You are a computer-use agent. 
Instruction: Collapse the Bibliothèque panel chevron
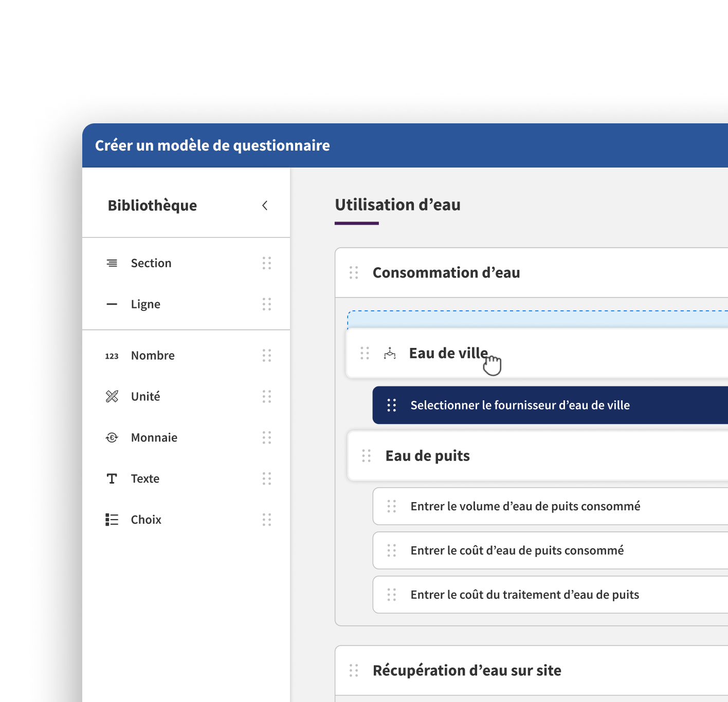point(265,206)
